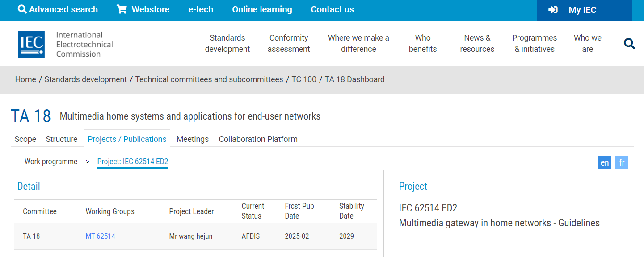Image resolution: width=644 pixels, height=257 pixels.
Task: Open the Collaboration Platform tab
Action: click(258, 139)
